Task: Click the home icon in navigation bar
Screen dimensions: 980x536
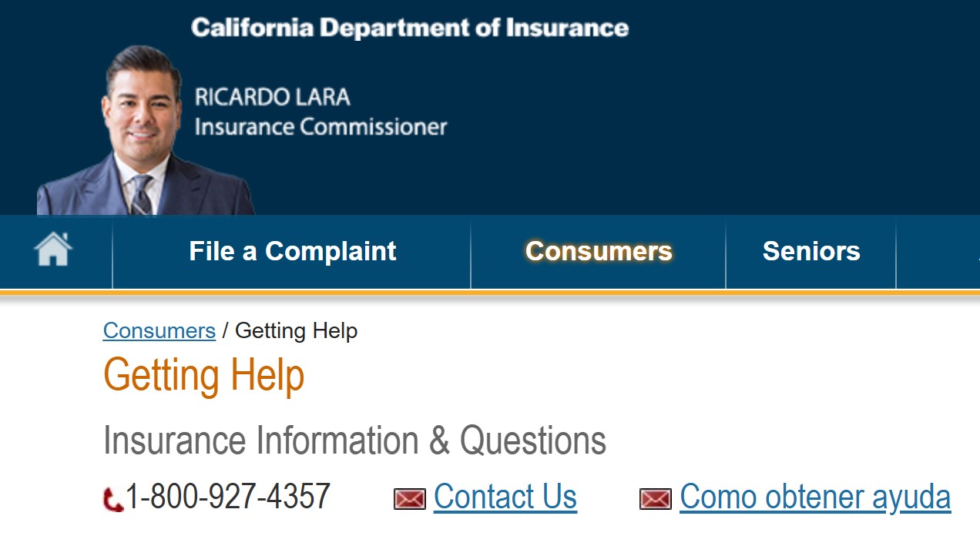Action: point(53,250)
